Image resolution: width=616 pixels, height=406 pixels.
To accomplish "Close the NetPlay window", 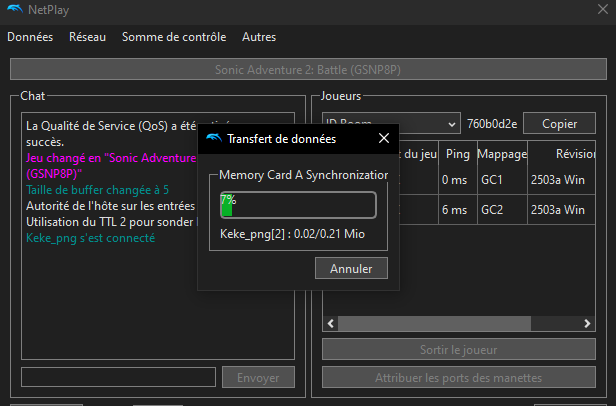I will (603, 9).
